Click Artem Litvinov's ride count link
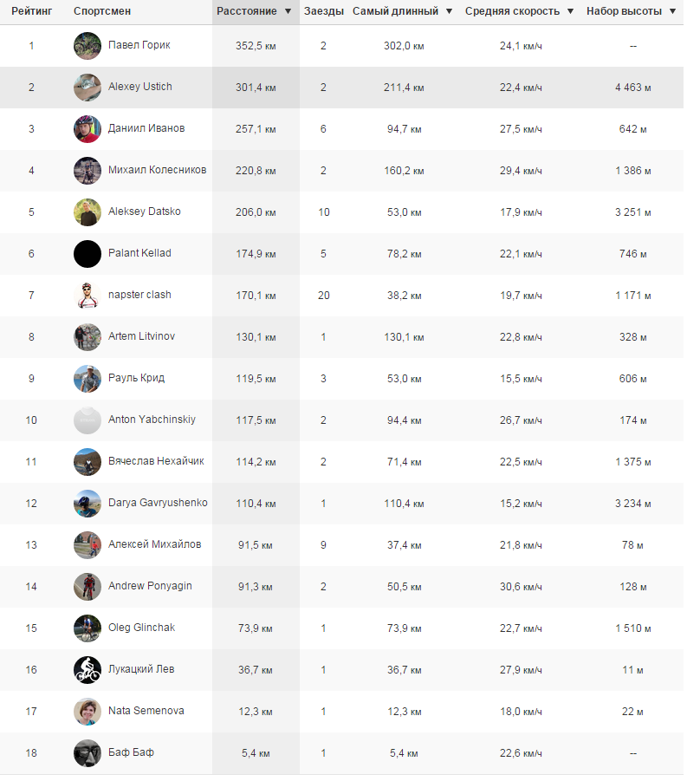This screenshot has width=700, height=781. (323, 336)
